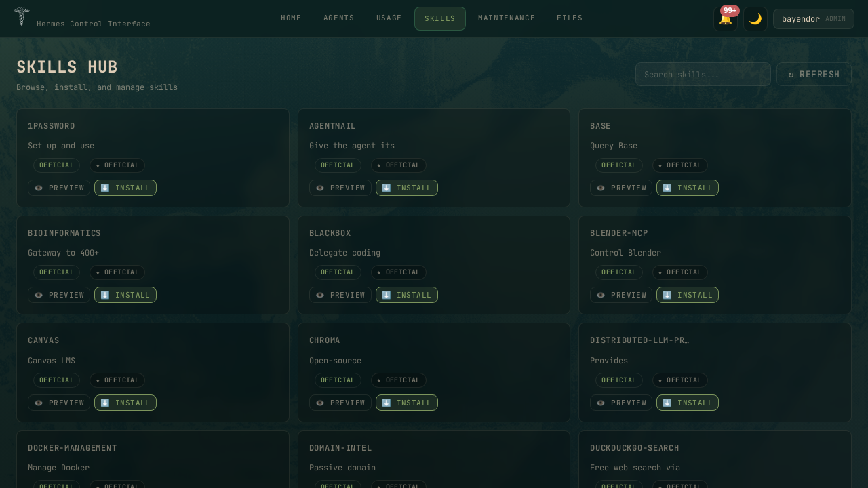The width and height of the screenshot is (868, 488).
Task: Open the Maintenance tab
Action: coord(507,18)
